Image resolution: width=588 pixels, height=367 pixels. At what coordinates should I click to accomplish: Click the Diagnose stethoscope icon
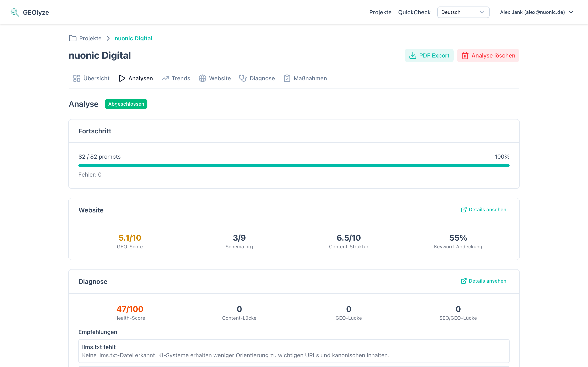tap(243, 78)
